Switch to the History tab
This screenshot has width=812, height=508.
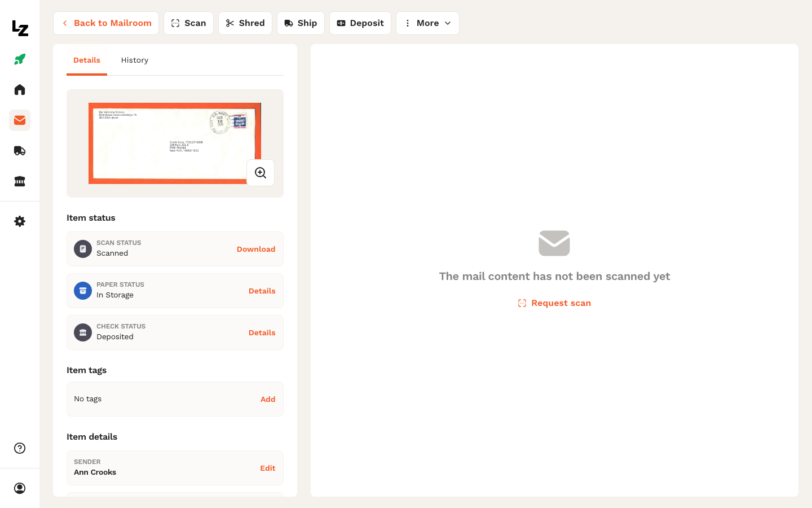(135, 60)
